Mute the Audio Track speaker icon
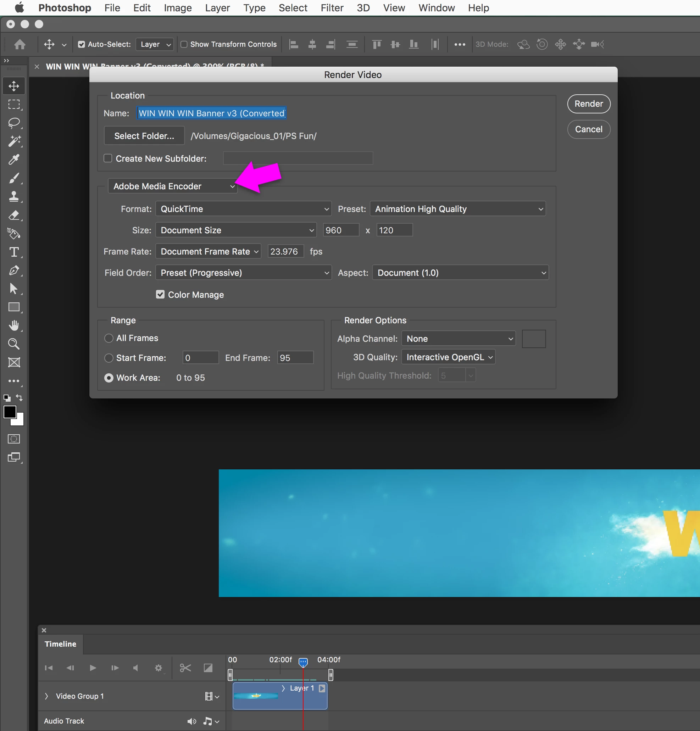Screen dimensions: 700x731 [x=191, y=721]
